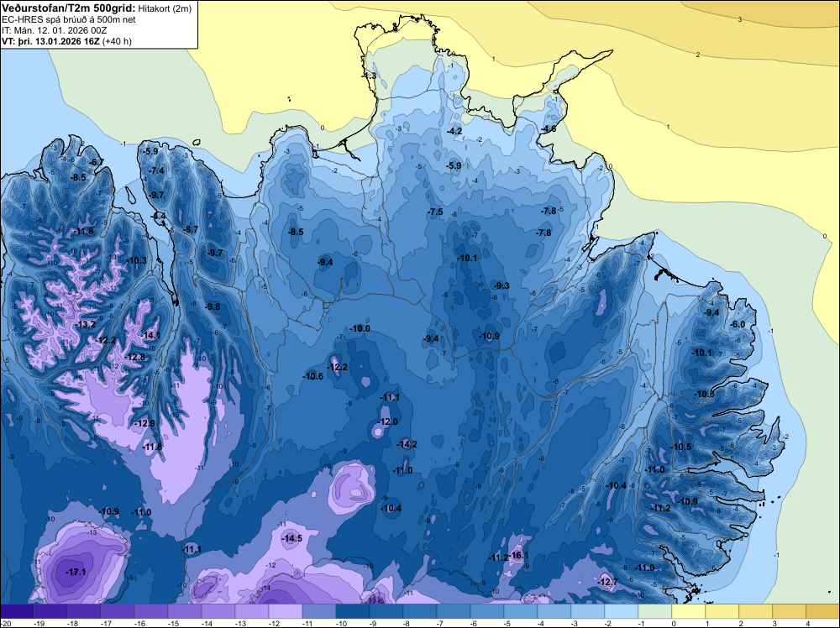840x628 pixels.
Task: Click the legend swatch between -13 and -12
Action: [x=252, y=611]
